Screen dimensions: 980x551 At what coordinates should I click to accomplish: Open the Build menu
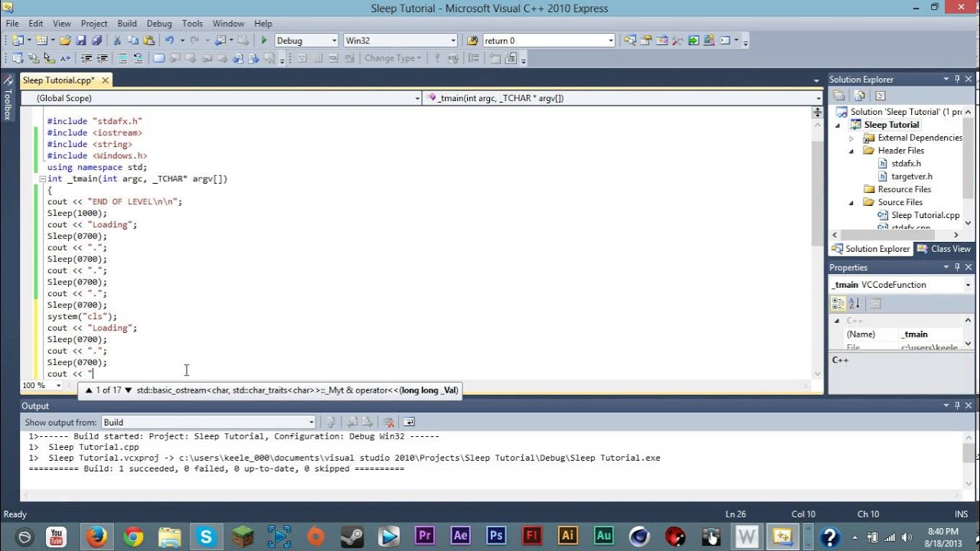[x=127, y=24]
